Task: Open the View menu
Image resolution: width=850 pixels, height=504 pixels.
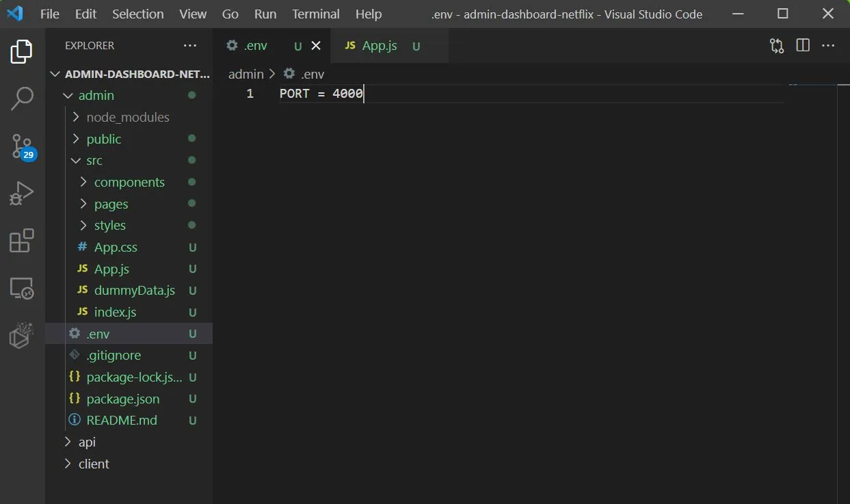Action: pyautogui.click(x=193, y=14)
